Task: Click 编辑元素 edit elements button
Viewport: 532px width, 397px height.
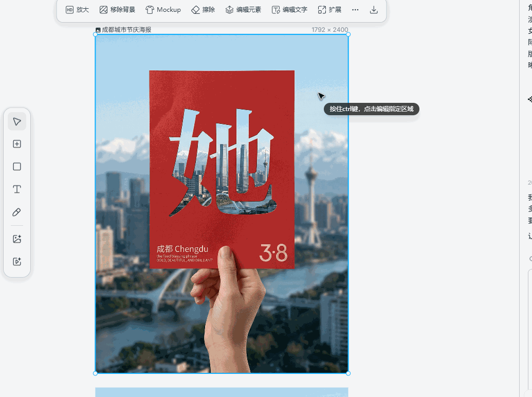Action: [x=243, y=10]
